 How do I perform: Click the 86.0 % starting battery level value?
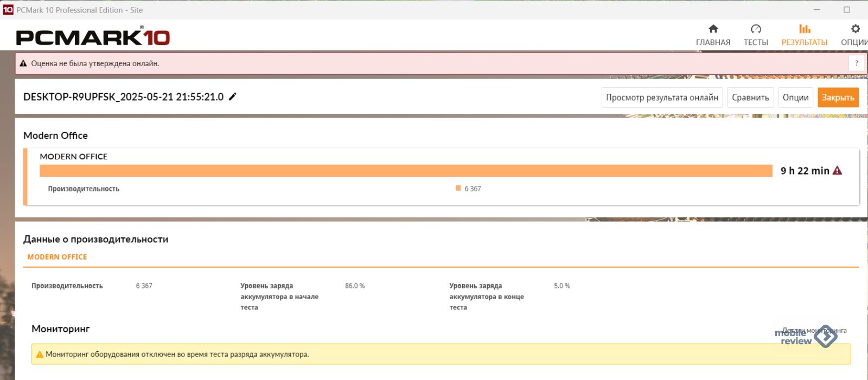pos(355,286)
